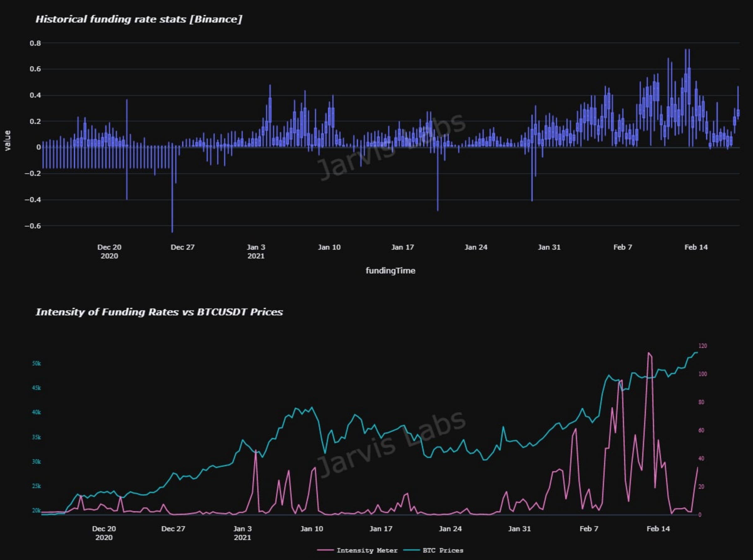Click the −0.6 y-axis tick label
Screen dimensions: 753x560
pyautogui.click(x=33, y=226)
